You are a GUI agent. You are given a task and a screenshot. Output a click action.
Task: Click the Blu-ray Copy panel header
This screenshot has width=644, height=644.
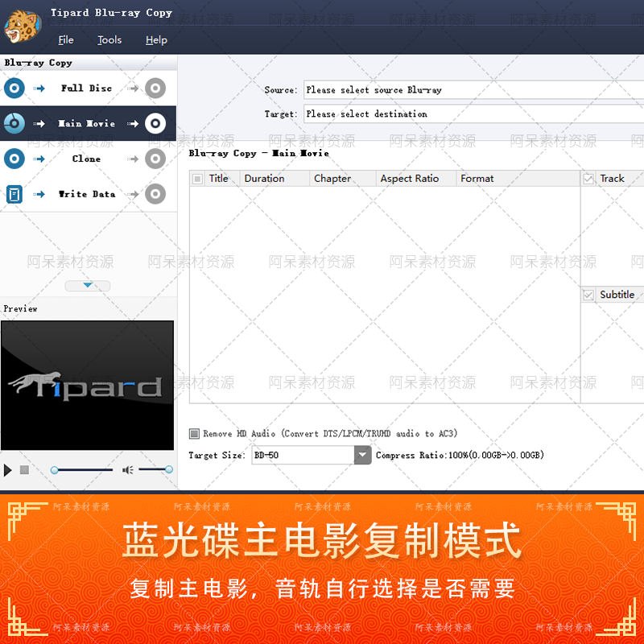pyautogui.click(x=89, y=63)
